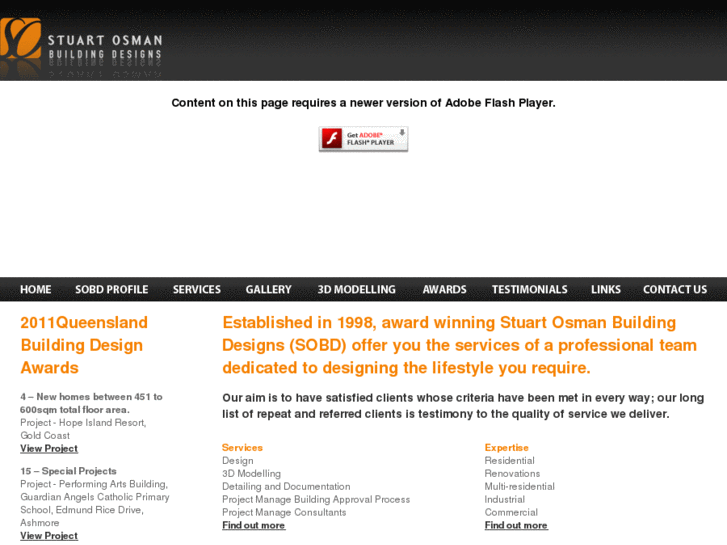This screenshot has height=545, width=727.
Task: Click the Services orange heading
Action: (242, 448)
